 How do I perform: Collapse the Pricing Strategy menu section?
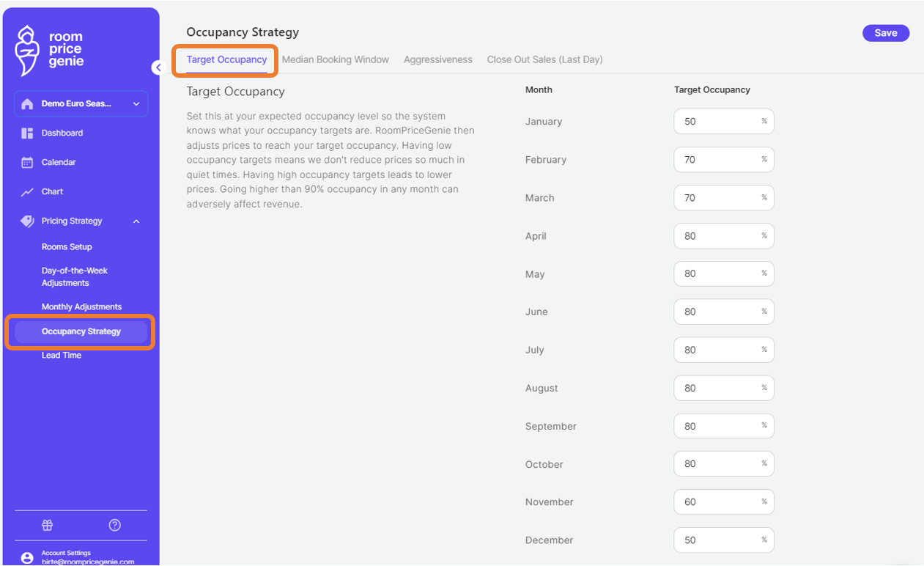(136, 221)
